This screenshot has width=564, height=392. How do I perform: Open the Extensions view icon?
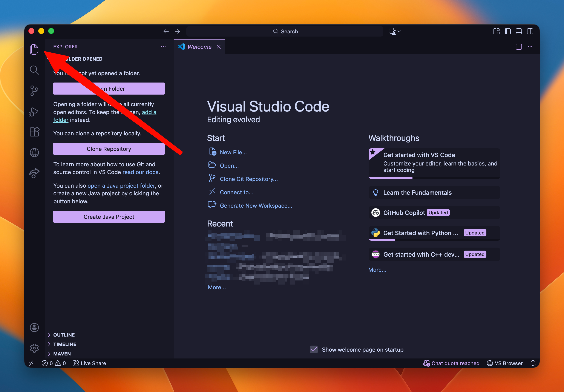[x=34, y=132]
